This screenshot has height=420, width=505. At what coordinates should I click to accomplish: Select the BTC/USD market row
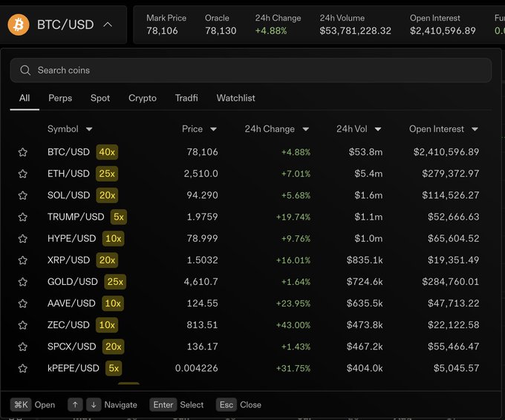coord(250,152)
